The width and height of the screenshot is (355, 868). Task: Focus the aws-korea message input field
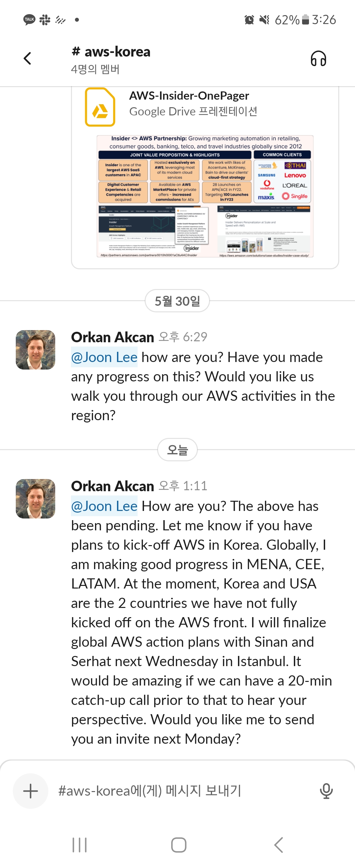182,790
